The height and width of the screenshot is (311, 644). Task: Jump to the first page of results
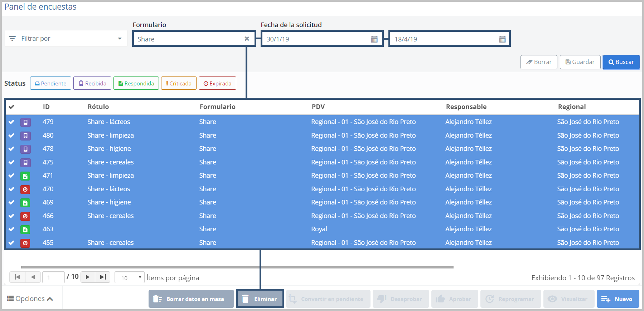tap(17, 277)
